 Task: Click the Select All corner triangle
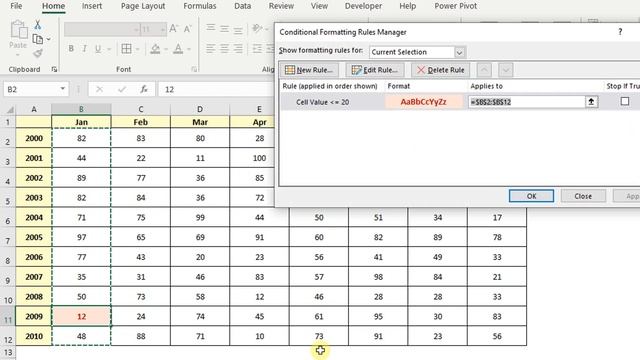point(9,109)
